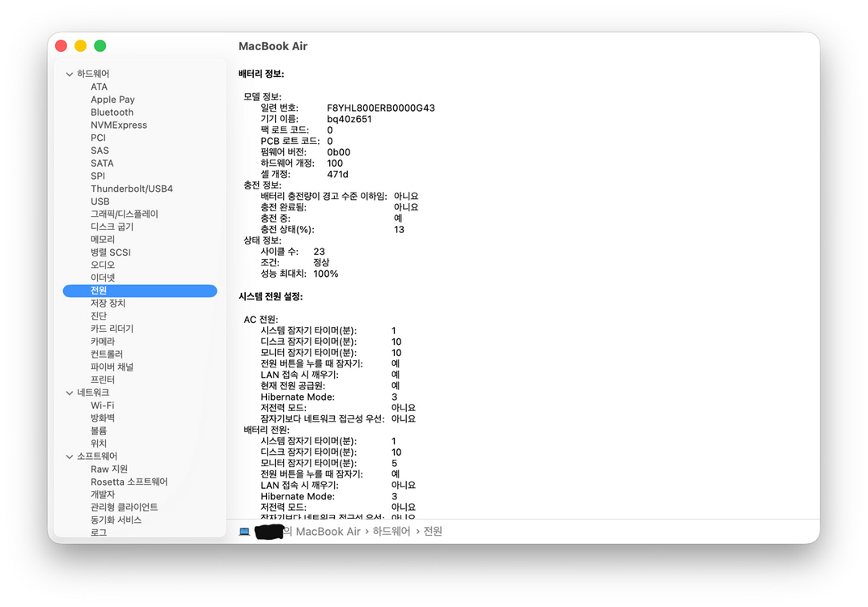Click the cycle count value 23
This screenshot has height=607, width=868.
tap(319, 252)
